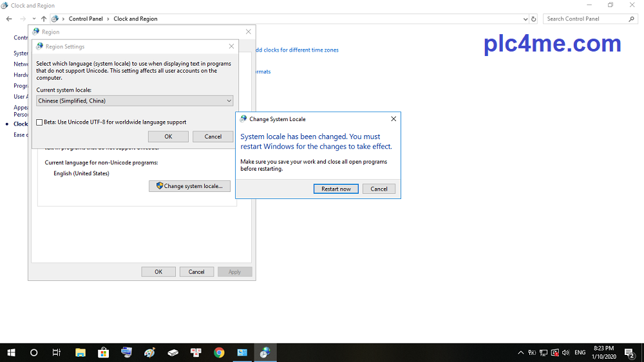Launch Google Chrome from the taskbar
The image size is (644, 362).
coord(219,352)
